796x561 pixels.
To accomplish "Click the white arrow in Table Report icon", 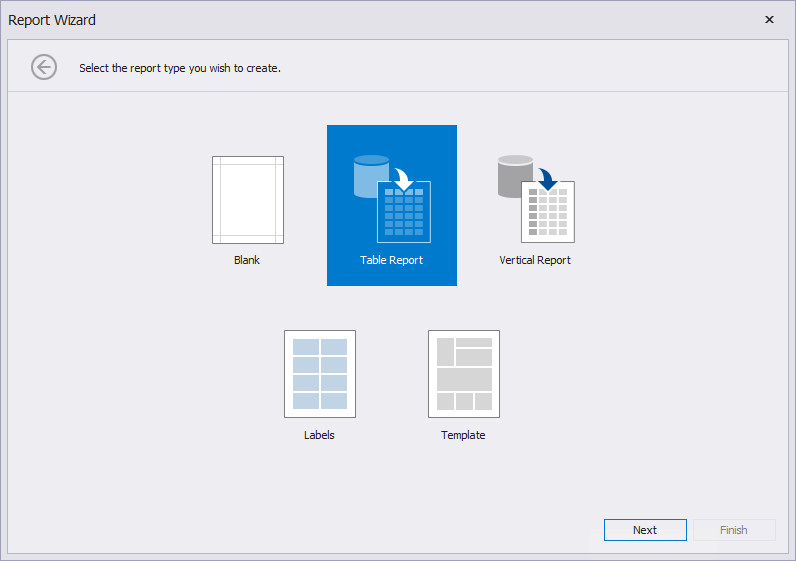I will pos(403,178).
